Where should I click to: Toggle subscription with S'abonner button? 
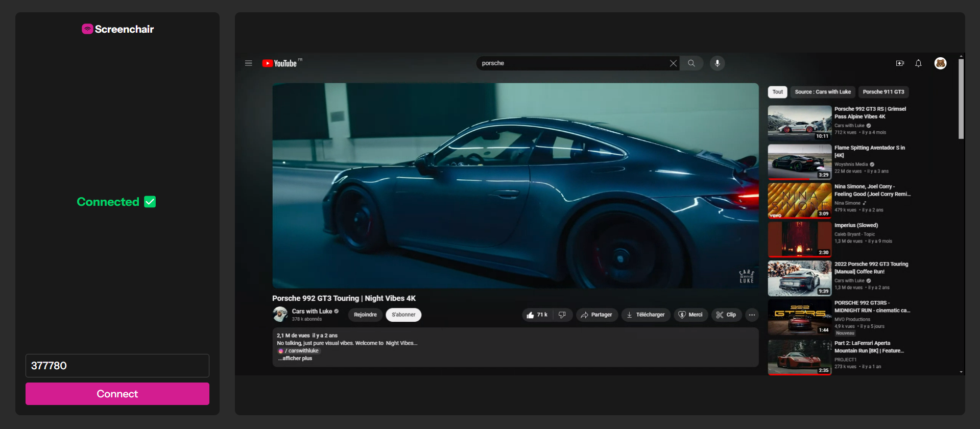tap(403, 315)
